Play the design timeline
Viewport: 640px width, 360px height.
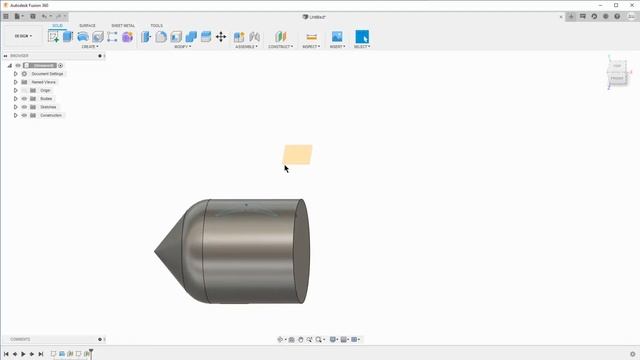coord(23,354)
